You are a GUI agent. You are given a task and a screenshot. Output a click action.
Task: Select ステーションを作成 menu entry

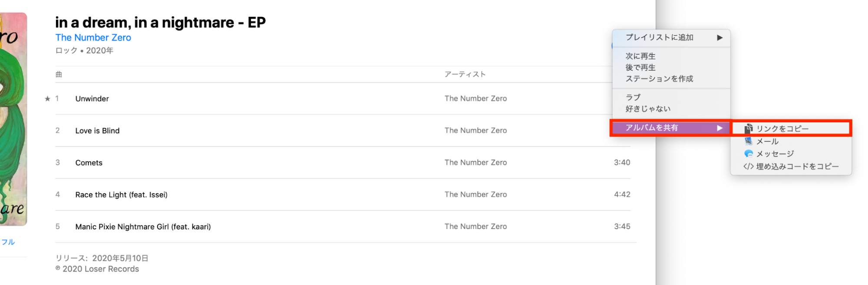point(659,79)
